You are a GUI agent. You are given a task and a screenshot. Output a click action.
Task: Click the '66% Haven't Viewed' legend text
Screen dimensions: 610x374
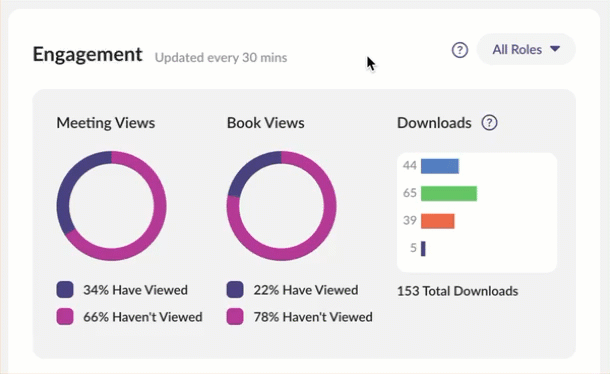143,317
